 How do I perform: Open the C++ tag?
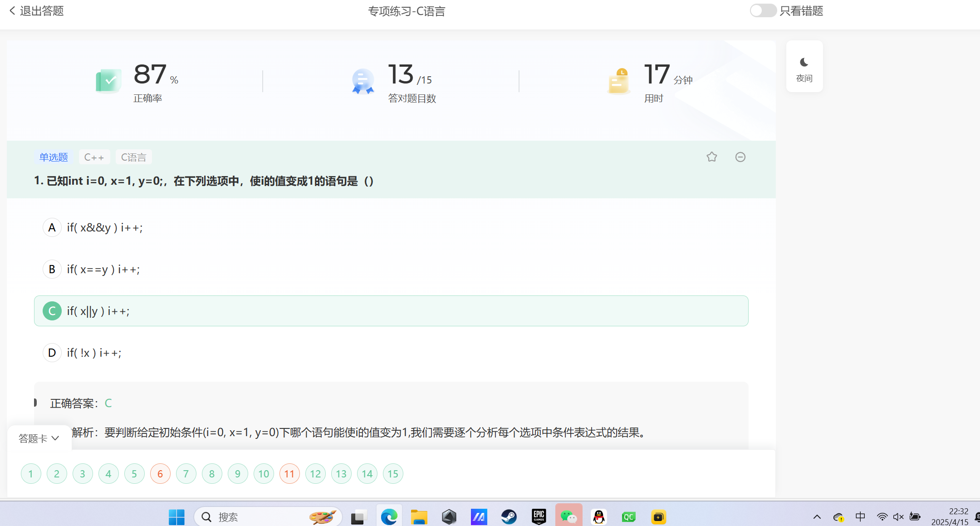94,157
